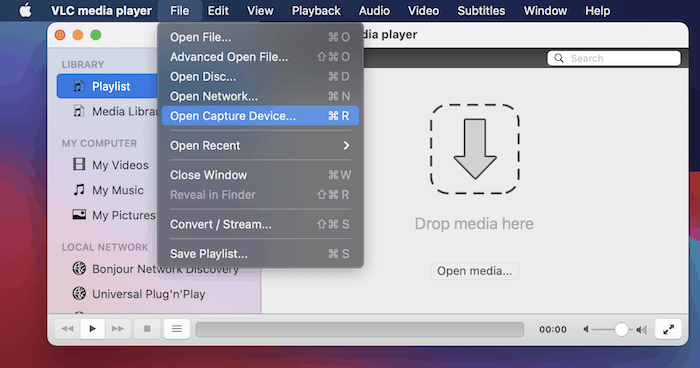Click the My Videos film icon
Screen dimensions: 700x368
(x=79, y=164)
